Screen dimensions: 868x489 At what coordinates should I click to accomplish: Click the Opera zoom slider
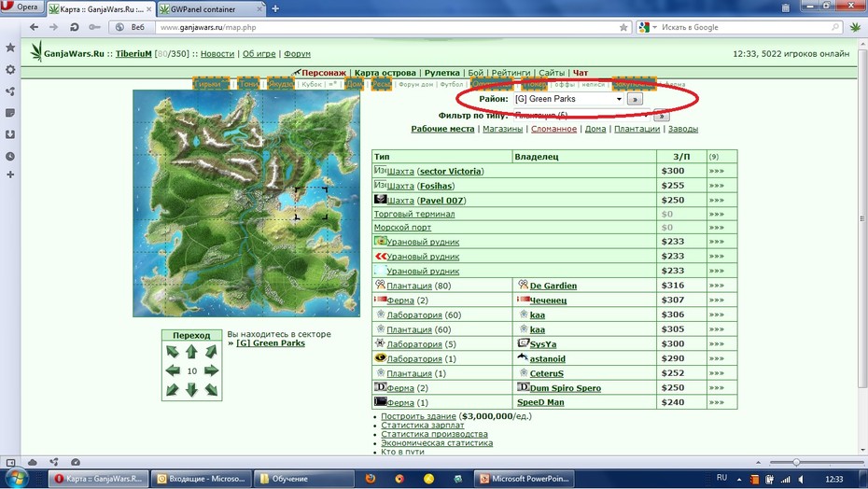tap(817, 462)
